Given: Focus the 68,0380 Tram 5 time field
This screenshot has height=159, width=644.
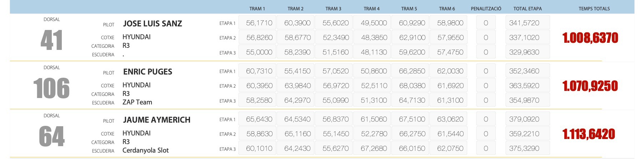Looking at the screenshot, I should pos(412,86).
